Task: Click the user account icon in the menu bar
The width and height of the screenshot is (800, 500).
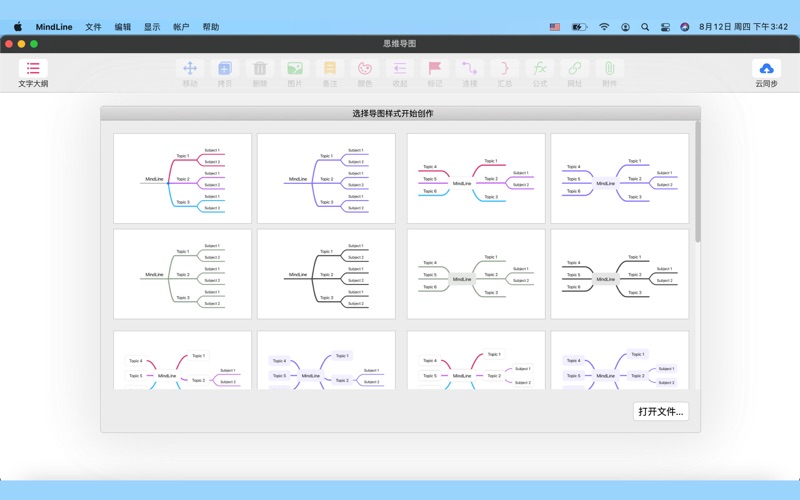Action: click(625, 27)
